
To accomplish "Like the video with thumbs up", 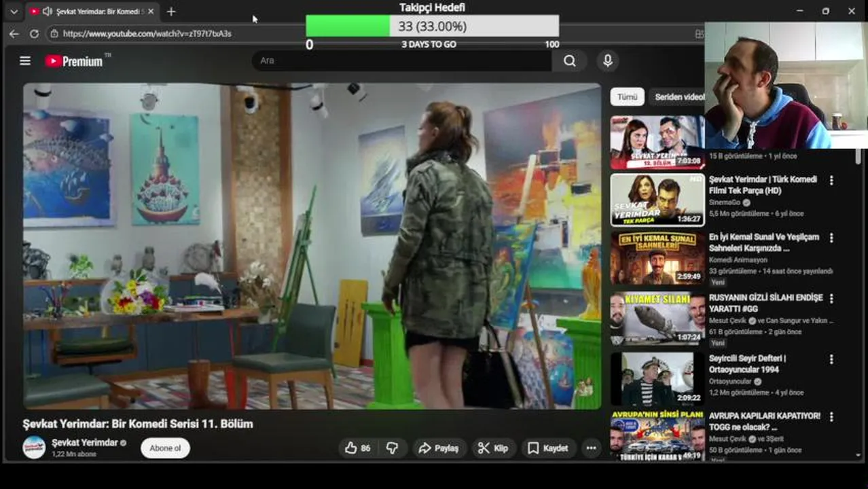I will [x=357, y=448].
